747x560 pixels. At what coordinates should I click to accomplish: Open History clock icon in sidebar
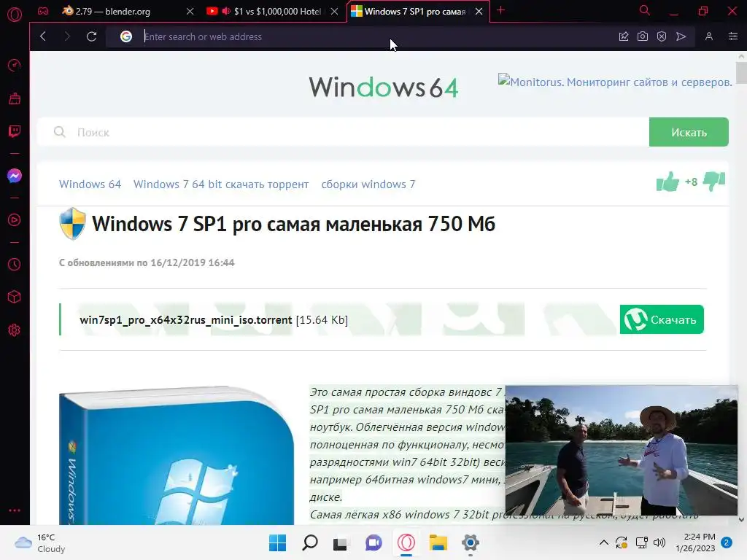[x=15, y=264]
